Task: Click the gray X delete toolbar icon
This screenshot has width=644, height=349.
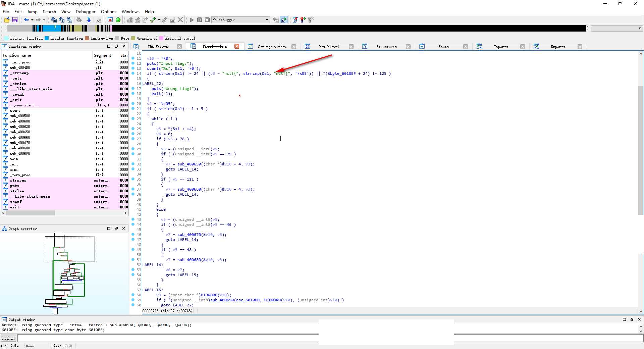Action: tap(180, 20)
